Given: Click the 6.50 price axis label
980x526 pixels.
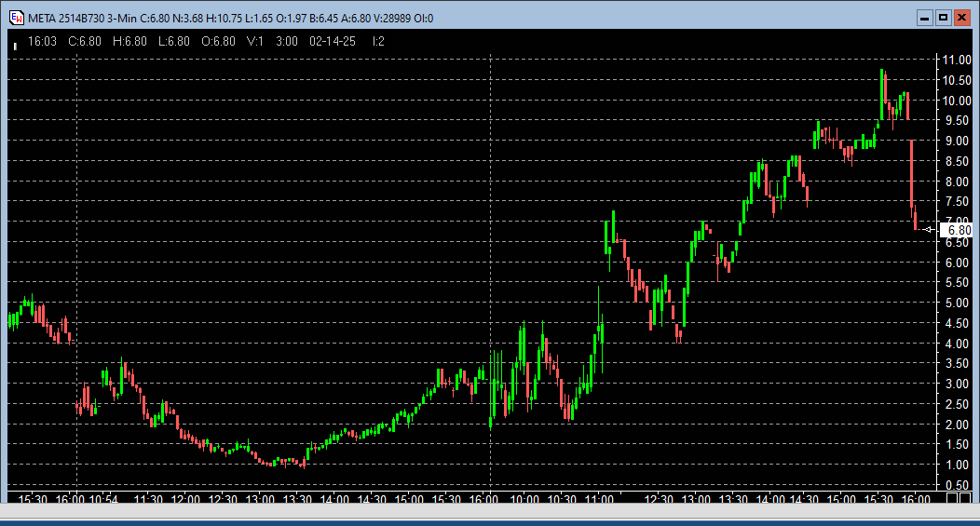Looking at the screenshot, I should [x=957, y=242].
